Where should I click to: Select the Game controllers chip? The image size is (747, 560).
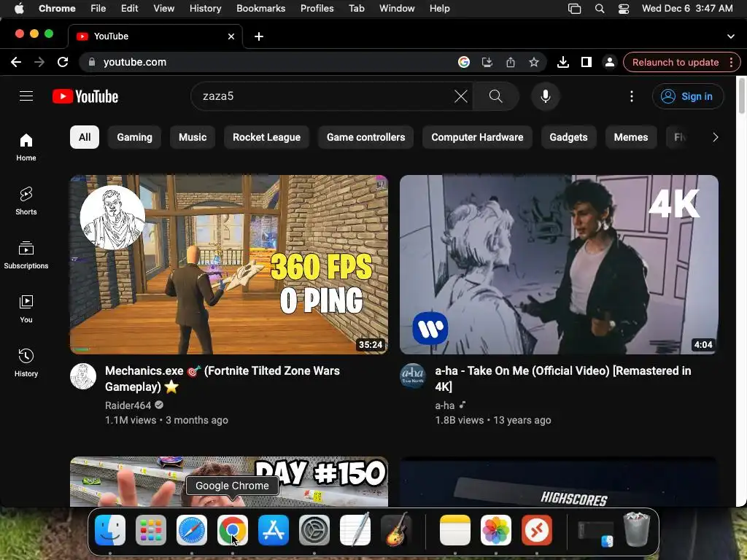click(366, 137)
